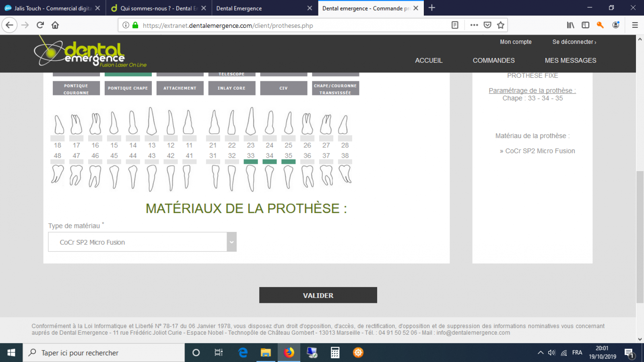Open the COMMANDES menu item
Viewport: 644px width, 362px height.
493,60
